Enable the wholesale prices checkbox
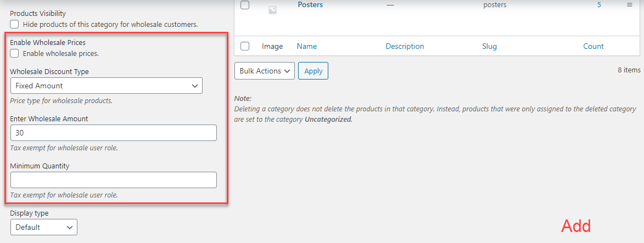 point(14,53)
